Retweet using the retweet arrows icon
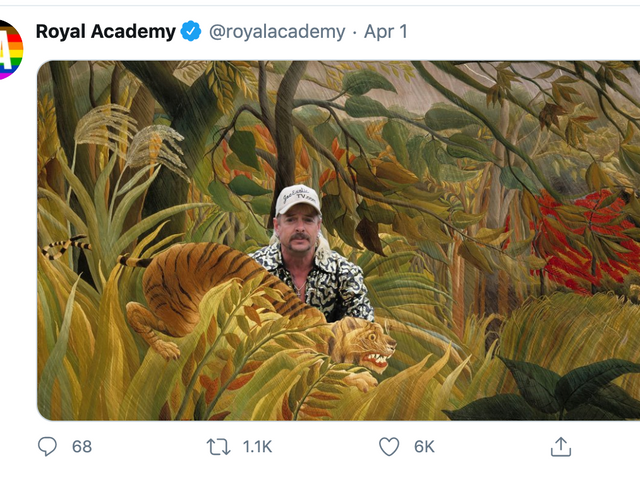Image resolution: width=640 pixels, height=480 pixels. coord(218,447)
